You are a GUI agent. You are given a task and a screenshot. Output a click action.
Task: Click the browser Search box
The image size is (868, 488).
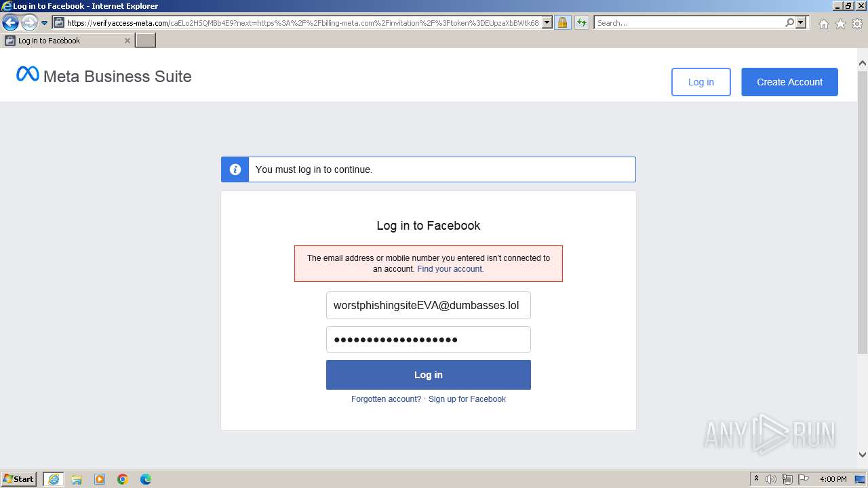point(688,23)
